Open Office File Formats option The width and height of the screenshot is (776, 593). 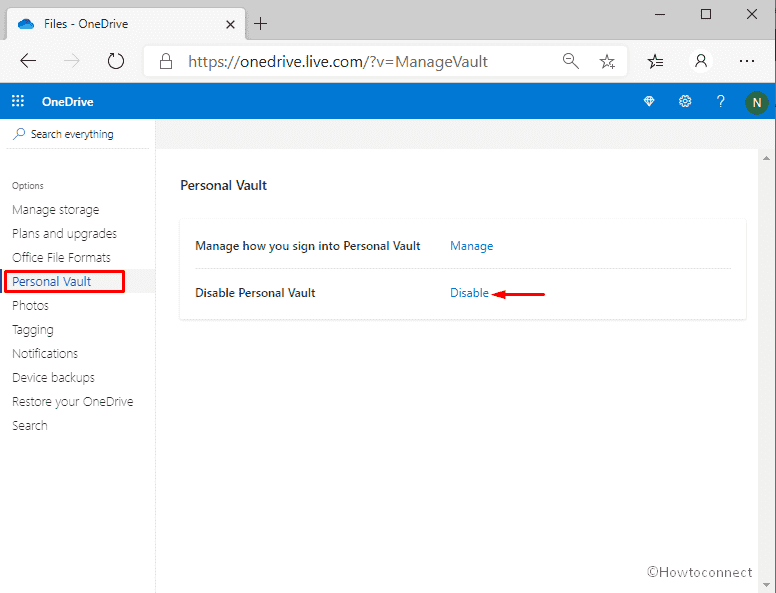(x=61, y=257)
